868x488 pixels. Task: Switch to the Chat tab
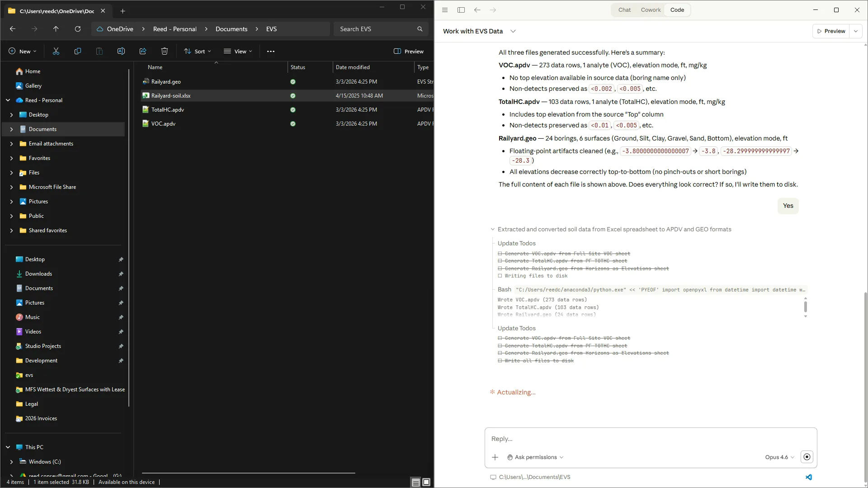pos(624,10)
